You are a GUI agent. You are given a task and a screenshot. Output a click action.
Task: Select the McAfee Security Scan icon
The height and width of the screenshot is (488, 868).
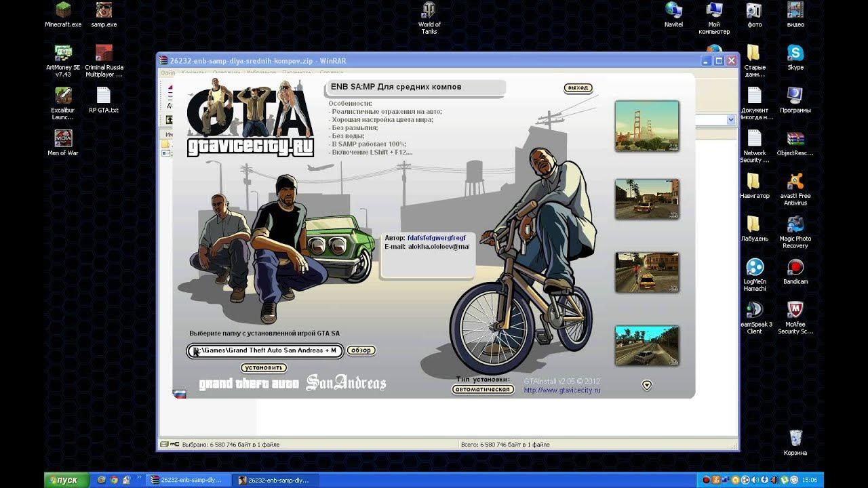coord(795,317)
